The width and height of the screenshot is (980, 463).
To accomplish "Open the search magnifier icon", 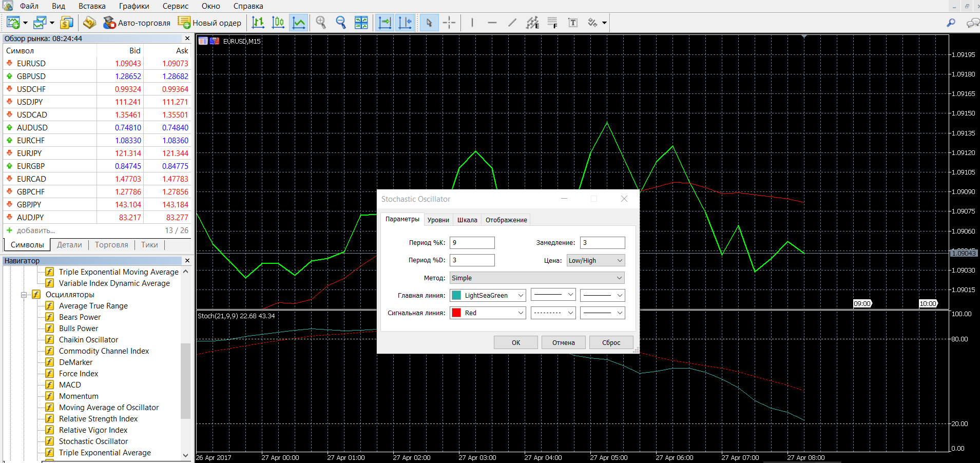I will pyautogui.click(x=951, y=23).
